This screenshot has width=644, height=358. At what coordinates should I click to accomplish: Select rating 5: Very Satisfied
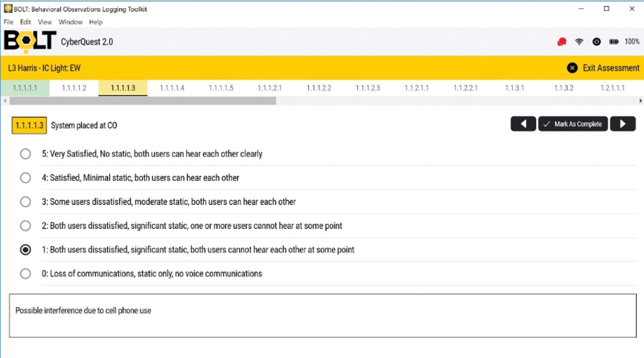click(25, 154)
